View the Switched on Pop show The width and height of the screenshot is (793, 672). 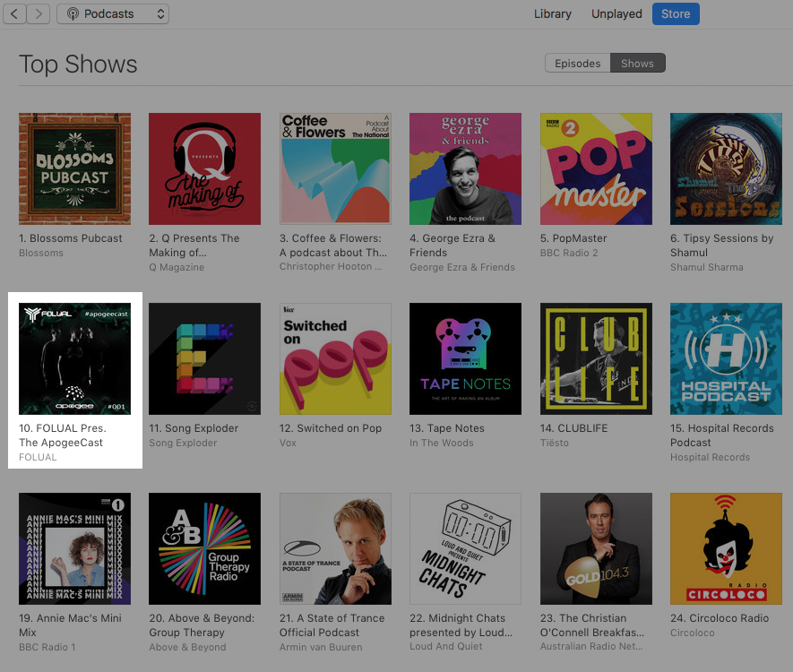[335, 358]
